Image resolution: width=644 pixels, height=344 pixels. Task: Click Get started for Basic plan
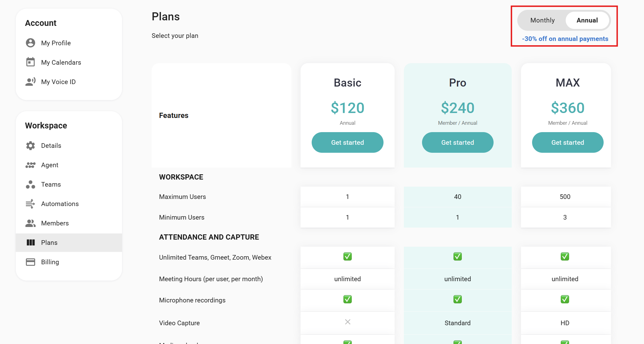(347, 143)
